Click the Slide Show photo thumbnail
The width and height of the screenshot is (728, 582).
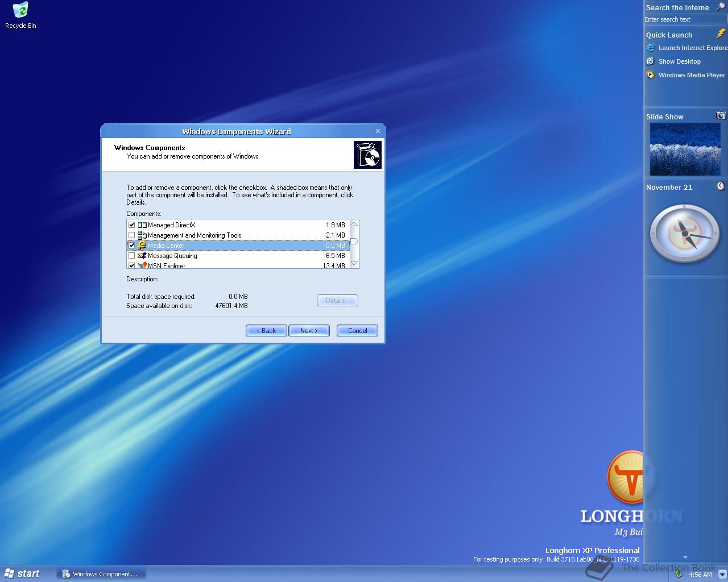(685, 149)
